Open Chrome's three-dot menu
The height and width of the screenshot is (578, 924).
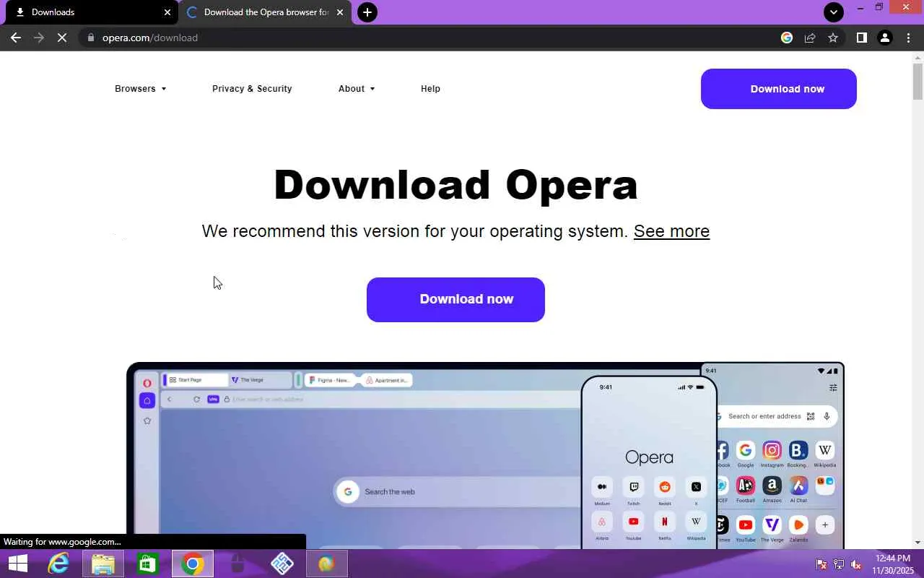908,38
